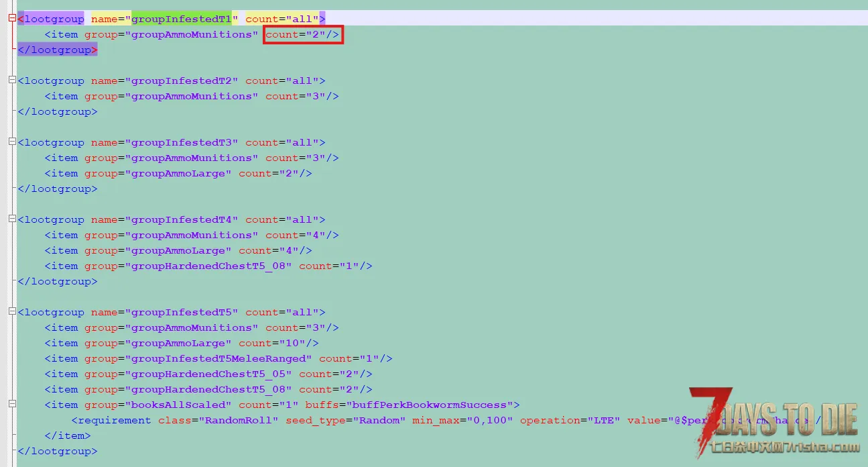Click the operation "LTE" attribute value
Image resolution: width=868 pixels, height=467 pixels.
point(603,420)
